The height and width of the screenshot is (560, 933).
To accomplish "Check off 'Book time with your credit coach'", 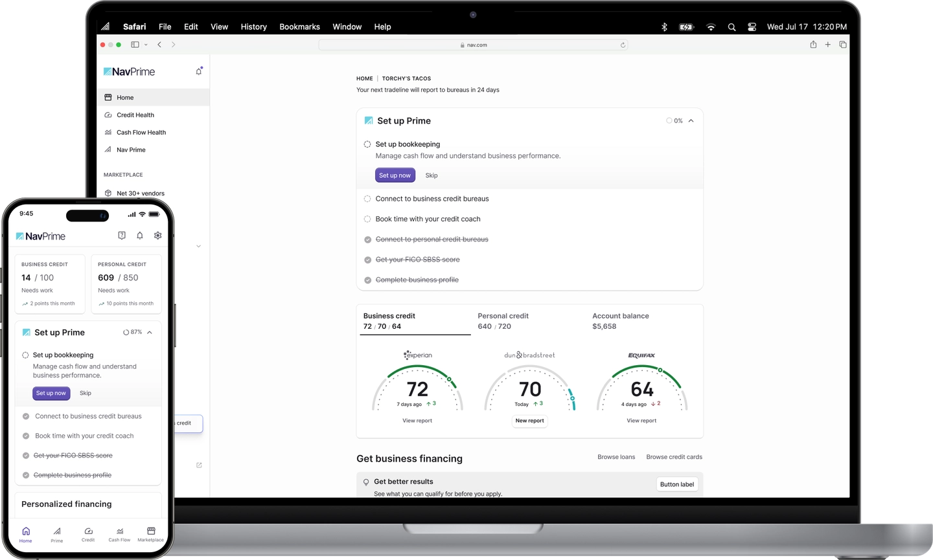I will pyautogui.click(x=367, y=219).
